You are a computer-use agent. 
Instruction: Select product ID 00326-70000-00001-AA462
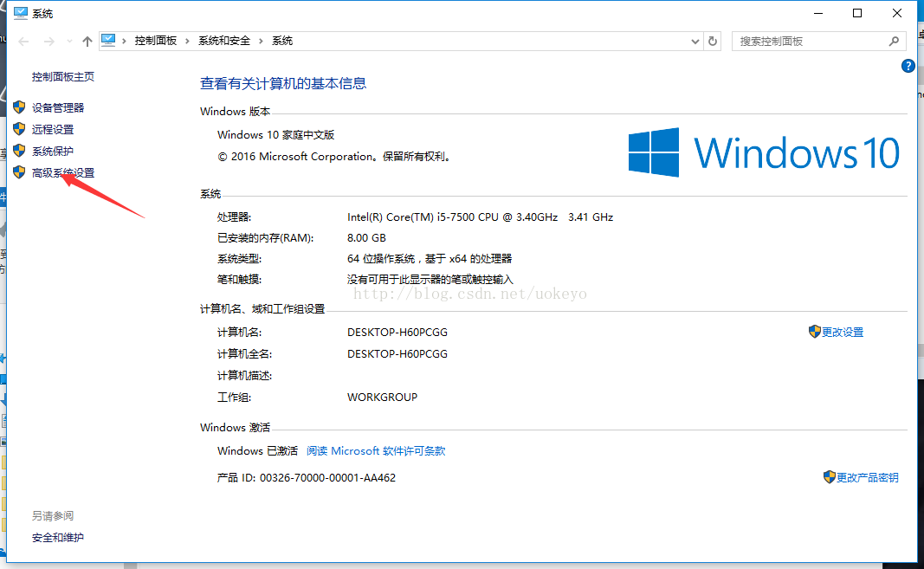[x=327, y=478]
